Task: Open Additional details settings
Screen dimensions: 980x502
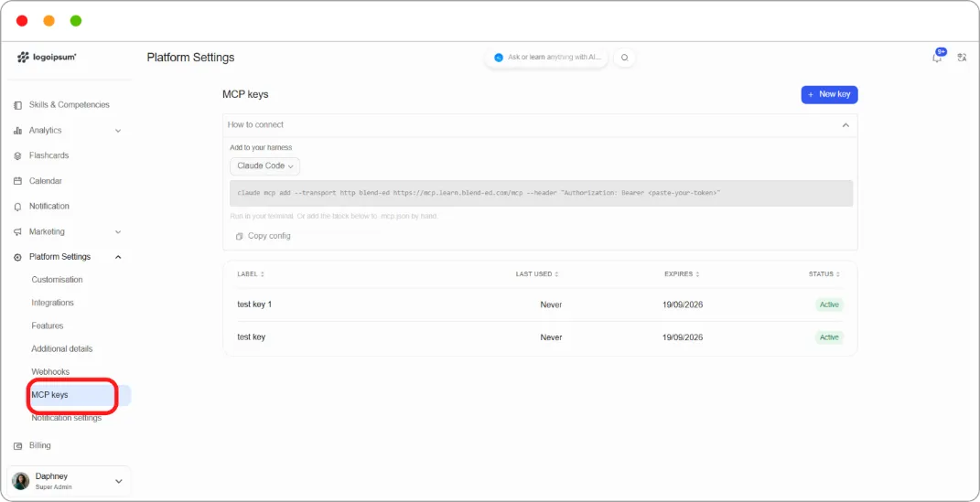Action: [62, 349]
